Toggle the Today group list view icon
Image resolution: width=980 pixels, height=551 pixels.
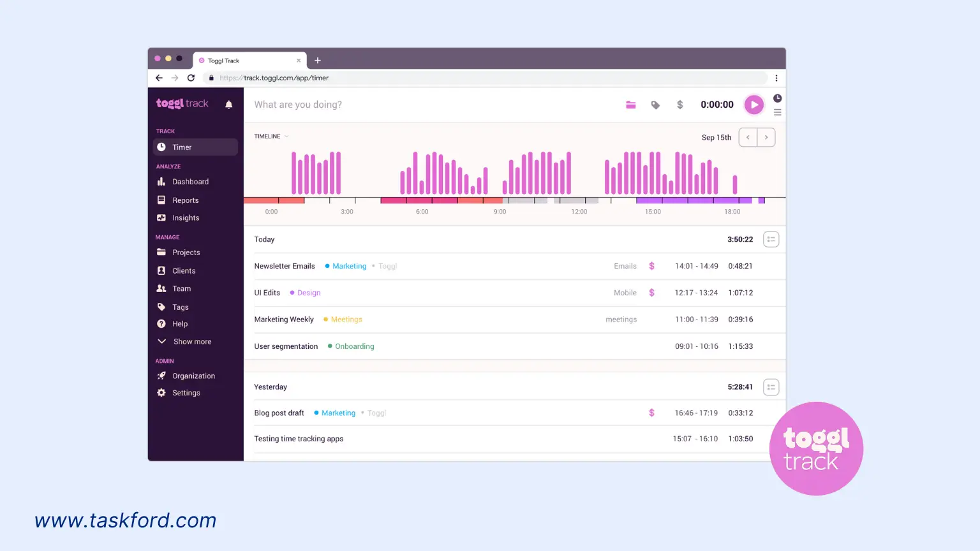(771, 240)
